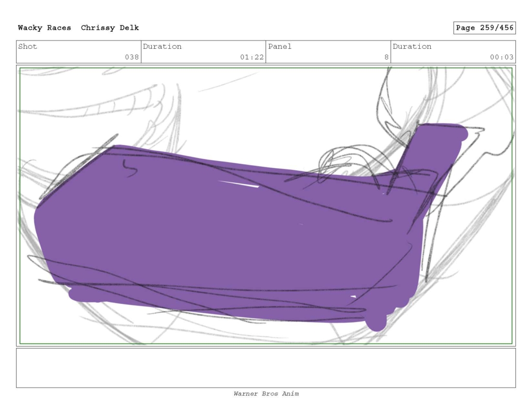Click the 'Warner Bros Anim' footer text
532x412 pixels.
(x=266, y=394)
